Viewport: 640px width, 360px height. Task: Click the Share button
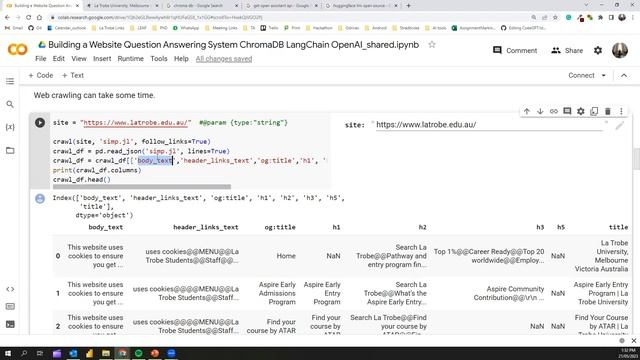tap(567, 51)
